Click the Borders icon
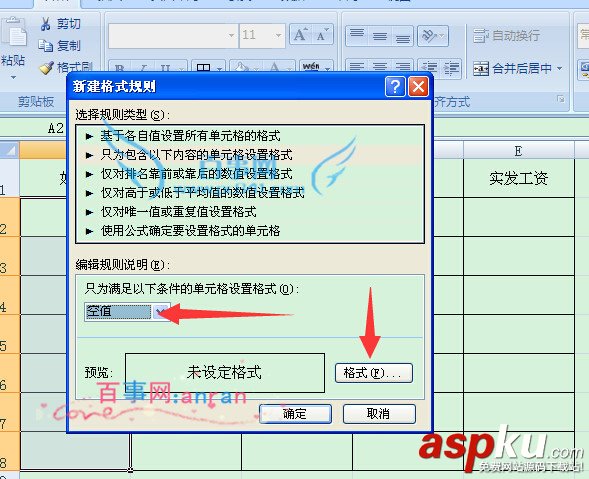Screen dimensions: 589x479 pos(203,68)
